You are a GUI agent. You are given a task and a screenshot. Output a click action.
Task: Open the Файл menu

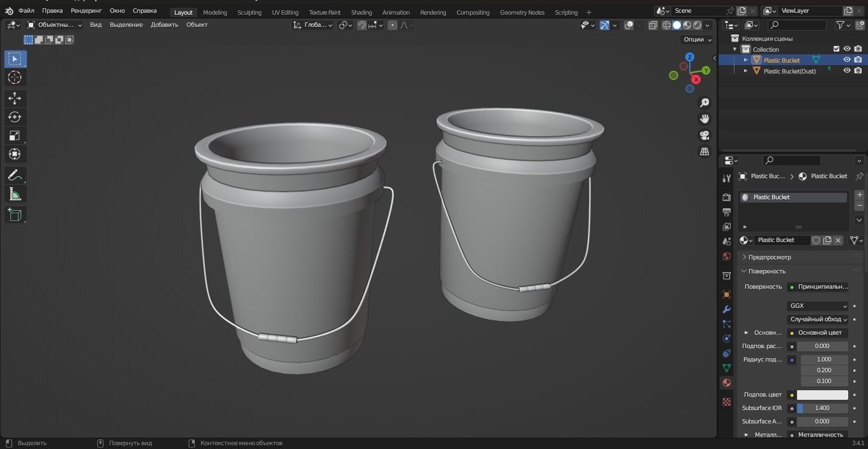click(26, 11)
